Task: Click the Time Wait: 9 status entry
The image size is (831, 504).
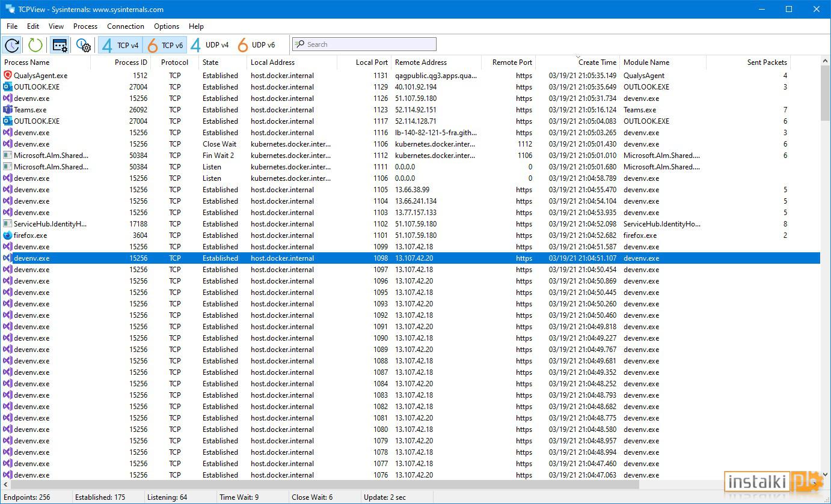Action: click(x=239, y=497)
